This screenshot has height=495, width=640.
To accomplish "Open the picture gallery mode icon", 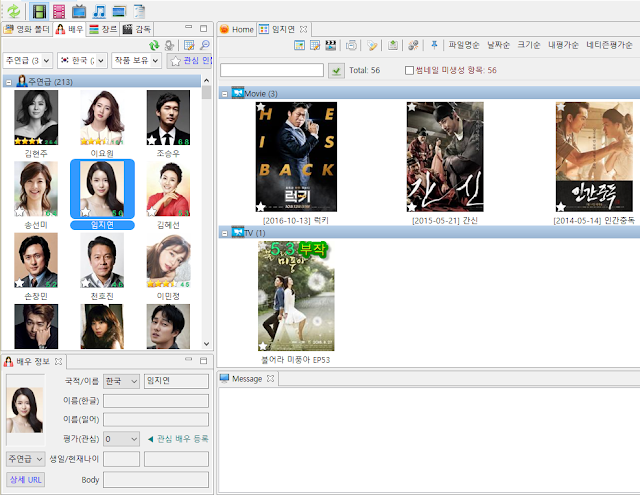I will pos(119,11).
